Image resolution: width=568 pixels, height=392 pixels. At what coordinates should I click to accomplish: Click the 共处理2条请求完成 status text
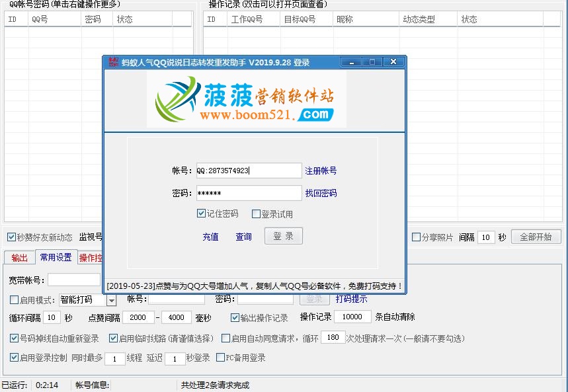pyautogui.click(x=215, y=385)
